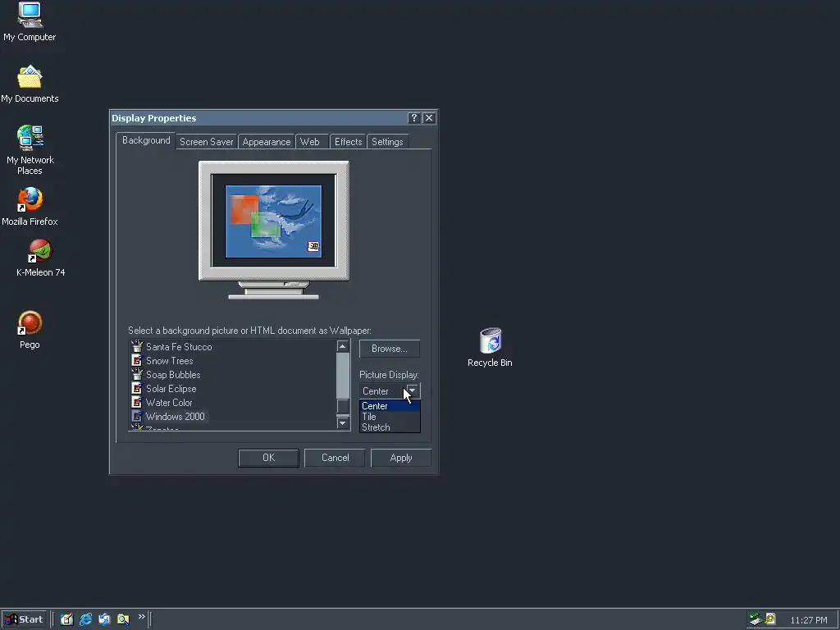The image size is (840, 630).
Task: Select Center in the Picture Display list
Action: pos(390,405)
